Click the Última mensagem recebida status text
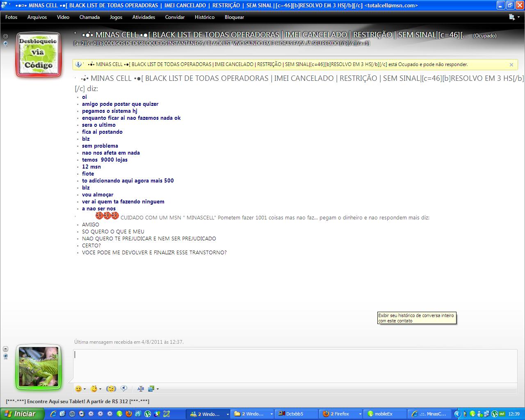Viewport: 525px width, 420px height. pyautogui.click(x=129, y=342)
